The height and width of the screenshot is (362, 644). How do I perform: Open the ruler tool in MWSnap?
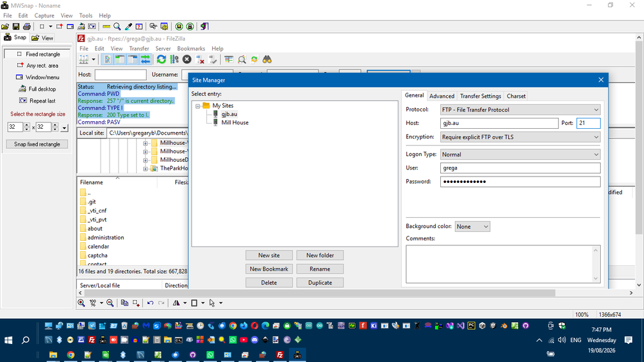(x=106, y=26)
